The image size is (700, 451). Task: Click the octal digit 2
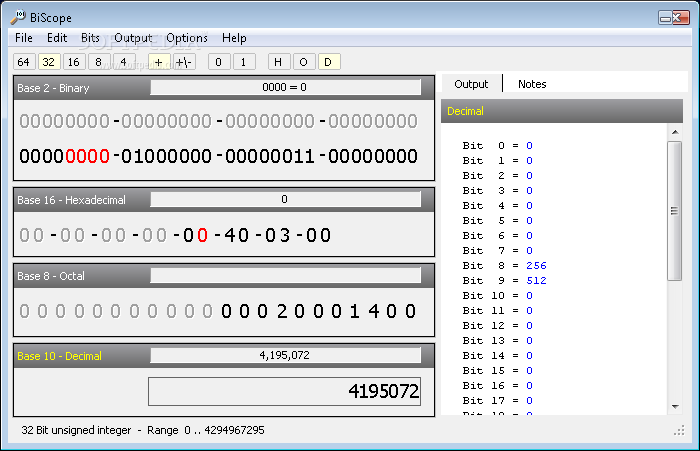(x=281, y=311)
